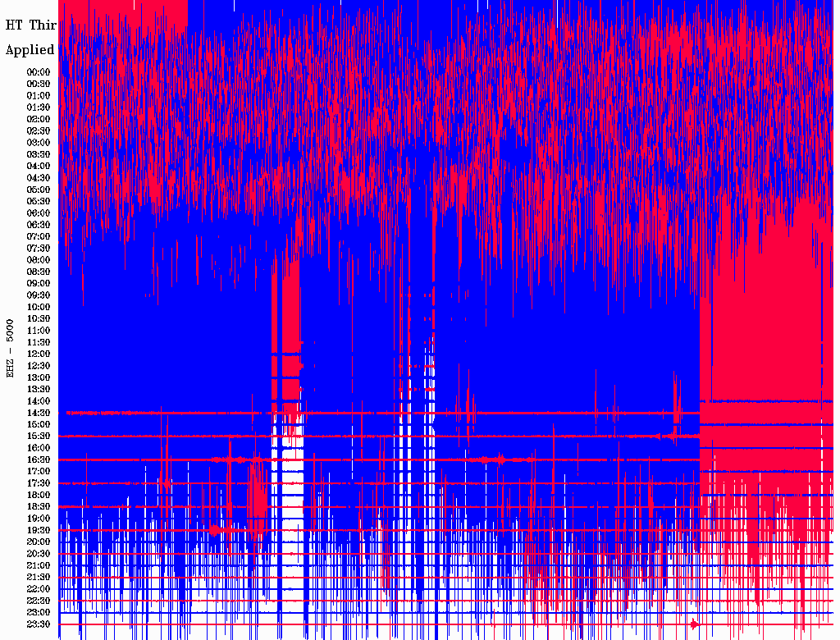Pick the 22:00 time row label
840x640 pixels.
click(39, 589)
